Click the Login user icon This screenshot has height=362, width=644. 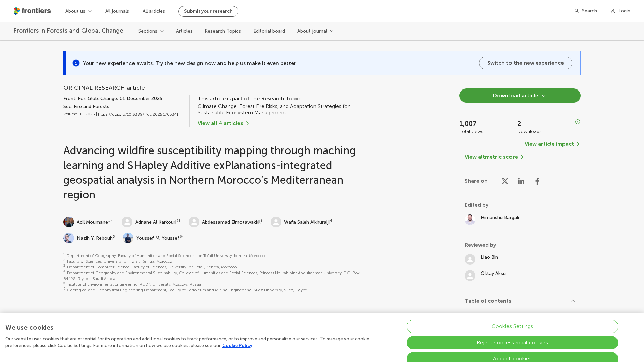[x=613, y=11]
